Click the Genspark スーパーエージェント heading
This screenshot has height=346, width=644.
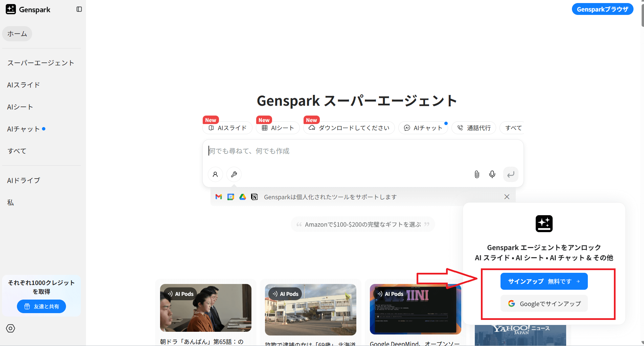(x=357, y=101)
